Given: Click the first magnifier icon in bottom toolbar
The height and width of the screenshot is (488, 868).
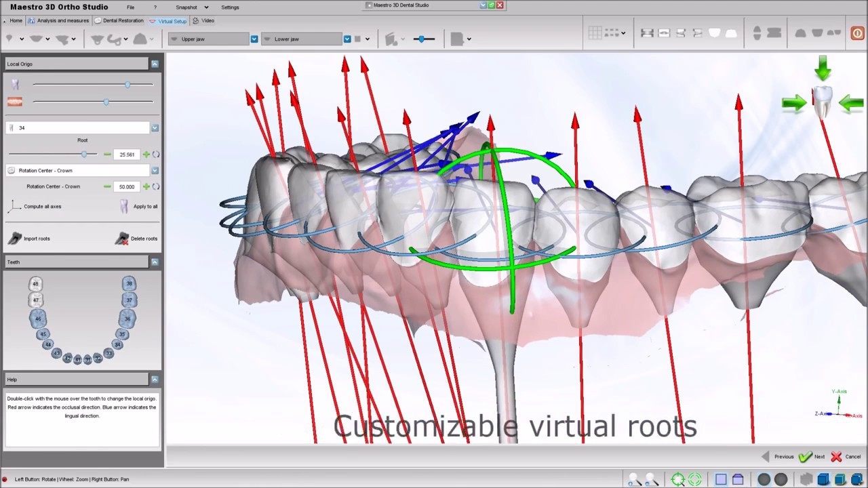Looking at the screenshot, I should pyautogui.click(x=635, y=480).
